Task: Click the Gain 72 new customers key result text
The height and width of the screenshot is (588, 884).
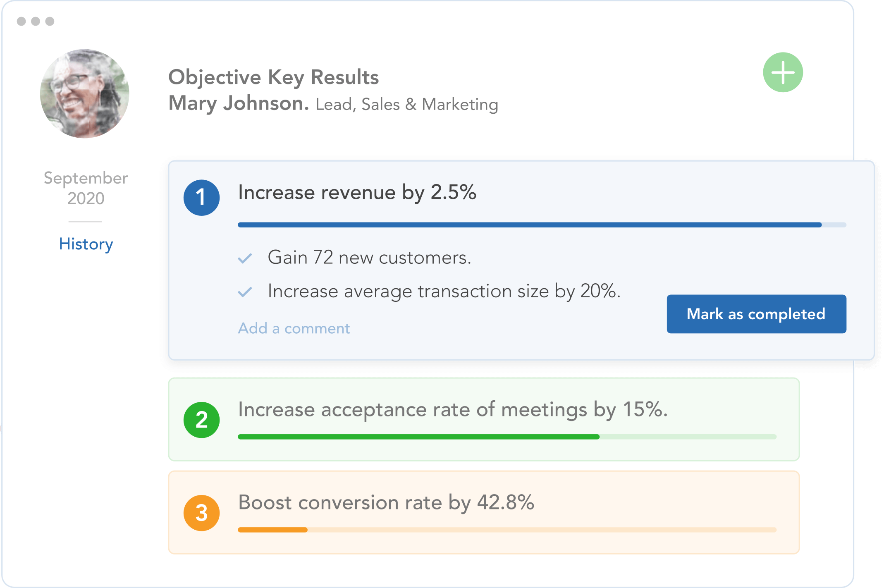Action: (369, 258)
